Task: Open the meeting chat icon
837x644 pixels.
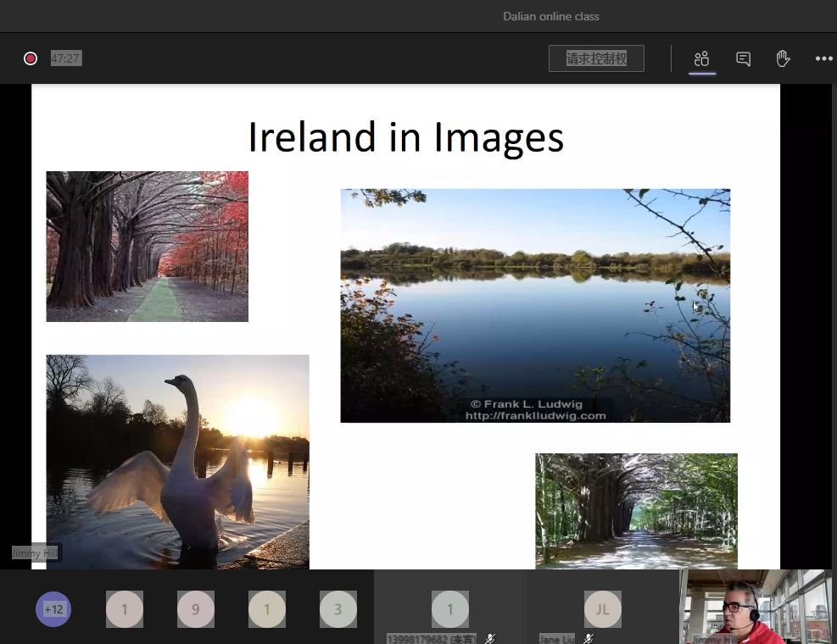Action: click(743, 58)
